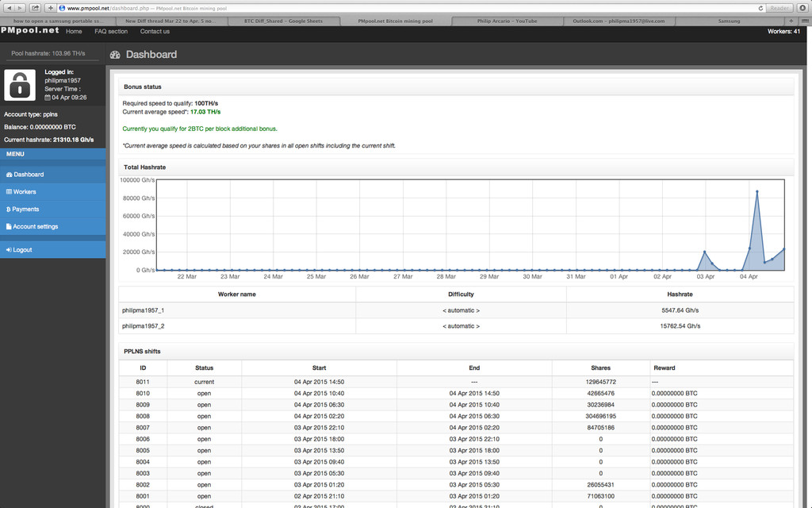Click the 'current' status of shift 8011

[x=204, y=382]
